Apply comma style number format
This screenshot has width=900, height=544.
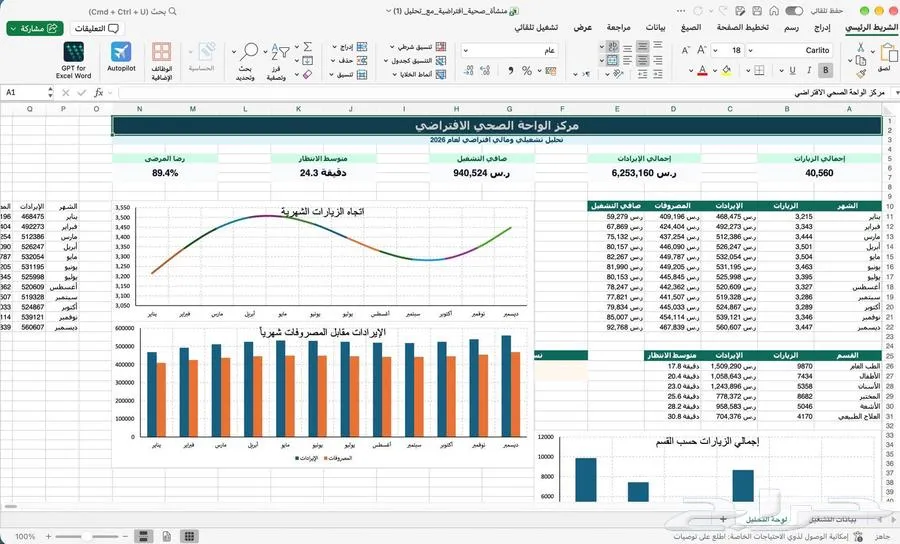click(x=510, y=71)
